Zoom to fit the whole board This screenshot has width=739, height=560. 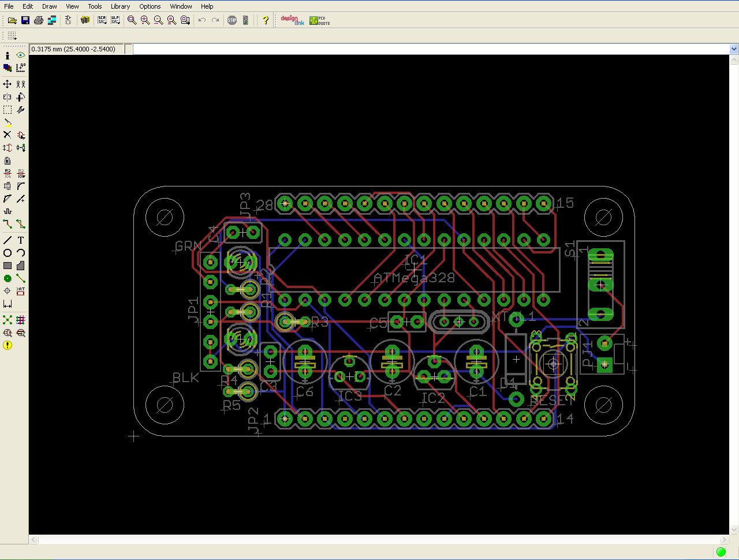pyautogui.click(x=131, y=20)
